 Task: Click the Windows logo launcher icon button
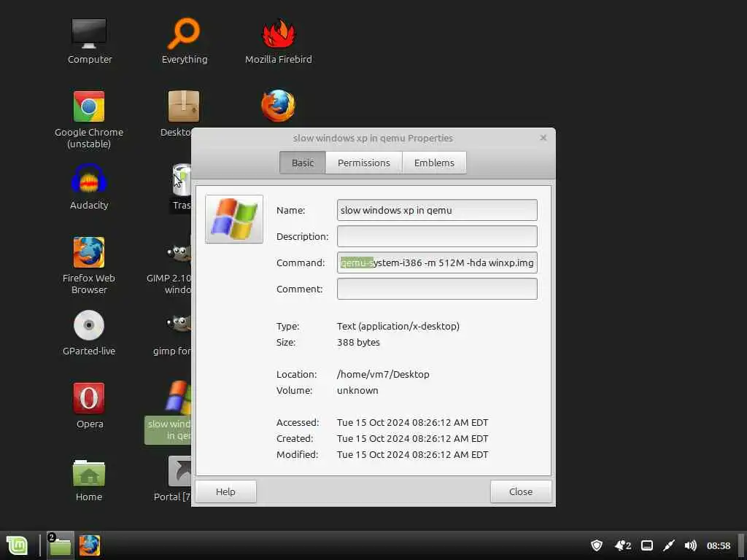[234, 219]
